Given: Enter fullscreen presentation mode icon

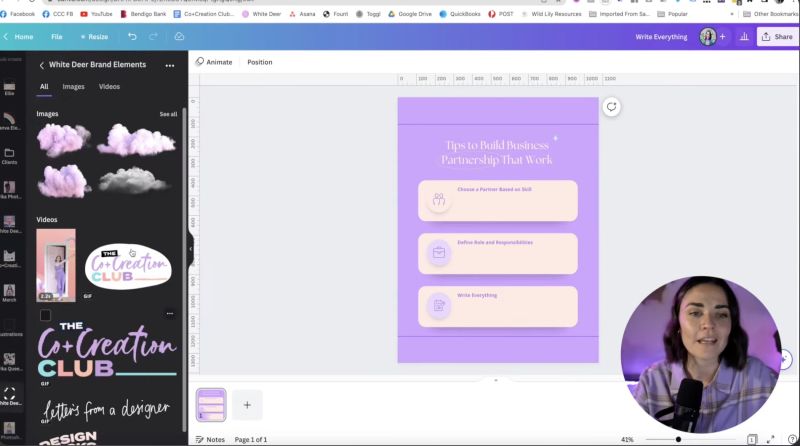Looking at the screenshot, I should [770, 439].
